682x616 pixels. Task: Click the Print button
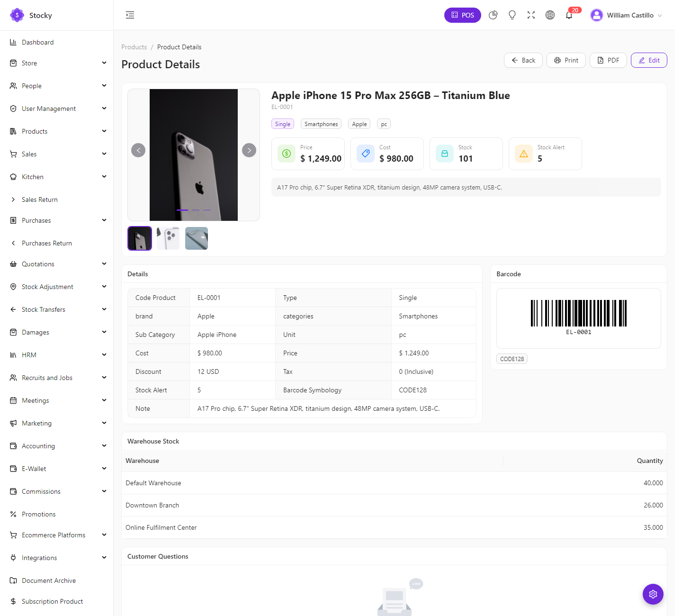point(566,60)
